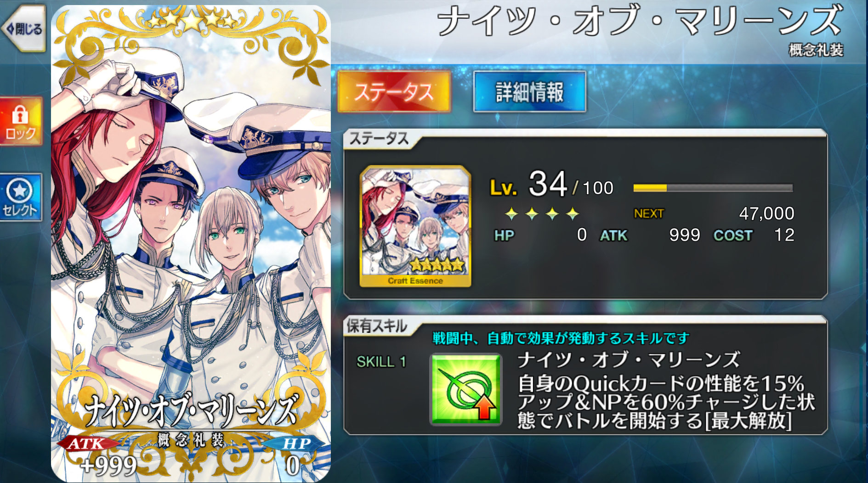
Task: Tap the large card illustration
Action: [191, 243]
